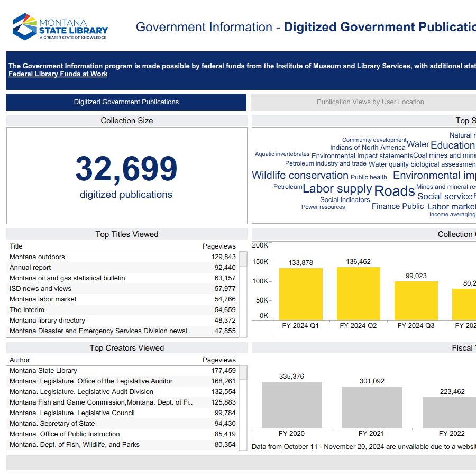Viewport: 476px width, 476px height.
Task: Click the Top Titles Viewed scrollbar
Action: coord(243,259)
